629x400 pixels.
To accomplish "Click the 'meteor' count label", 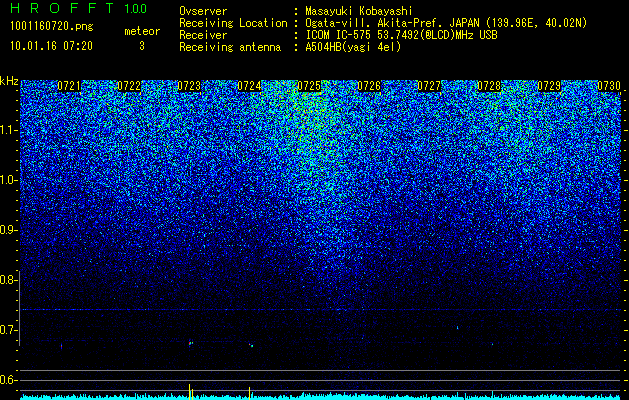I will click(x=142, y=31).
